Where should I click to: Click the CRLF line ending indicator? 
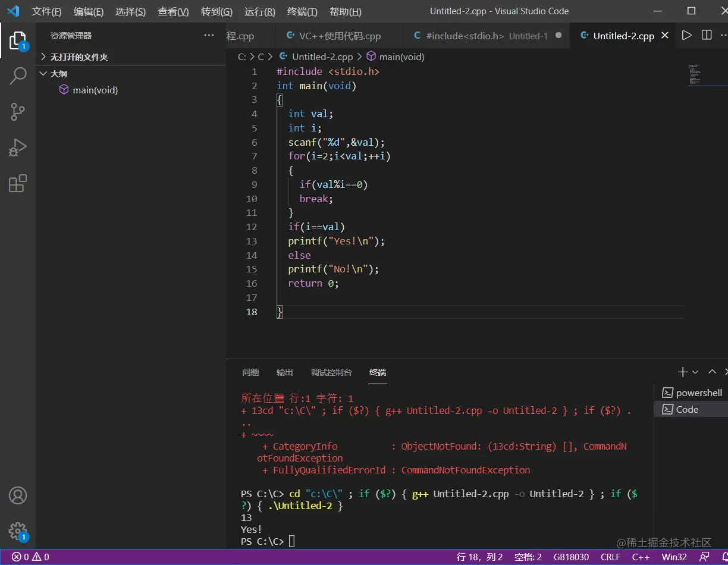[x=610, y=557]
